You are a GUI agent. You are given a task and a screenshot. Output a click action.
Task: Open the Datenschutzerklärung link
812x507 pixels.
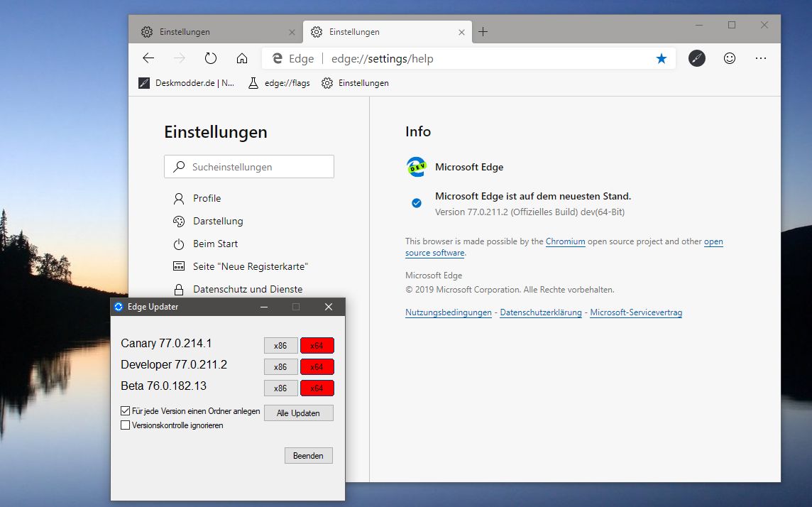[x=541, y=312]
